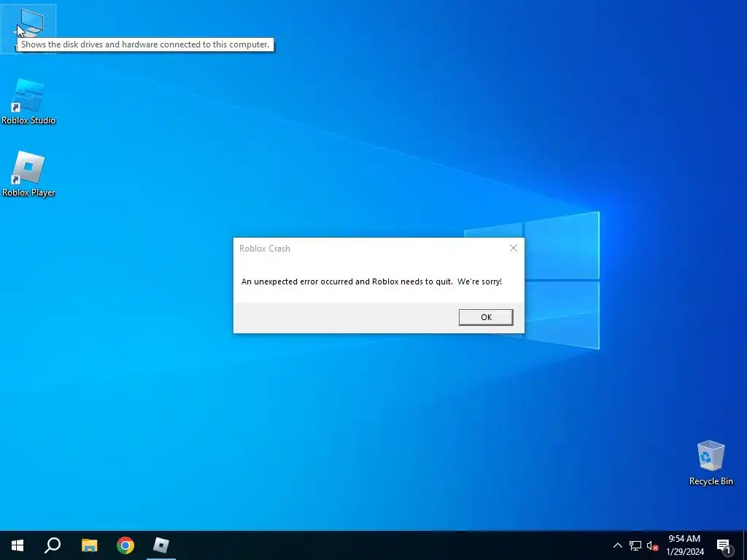
Task: Open network status tray icon
Action: [x=635, y=545]
